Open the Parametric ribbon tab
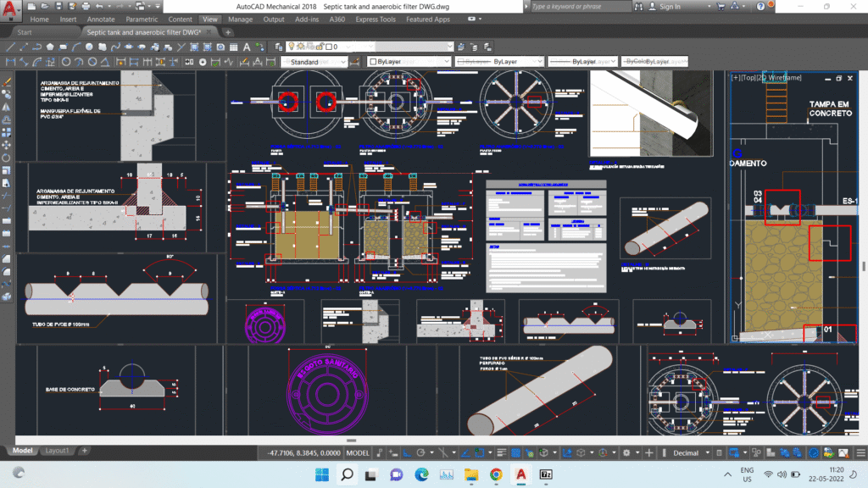The height and width of the screenshot is (488, 868). [142, 19]
